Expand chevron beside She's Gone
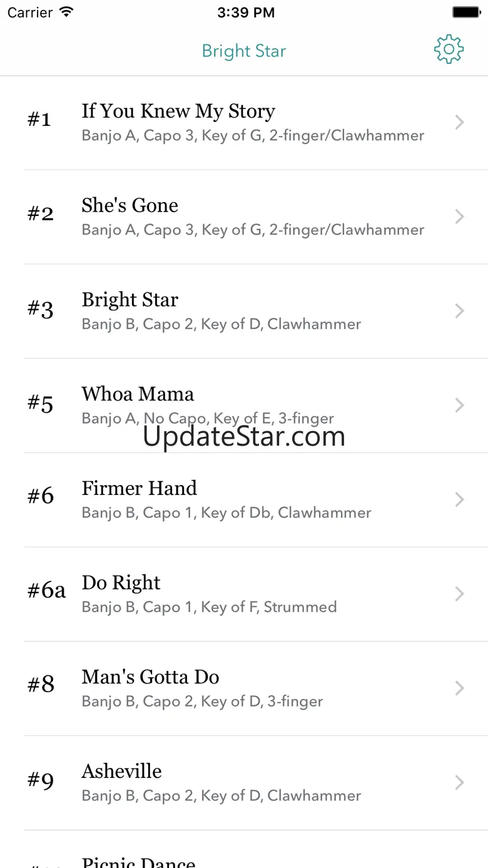The width and height of the screenshot is (488, 868). (x=460, y=217)
